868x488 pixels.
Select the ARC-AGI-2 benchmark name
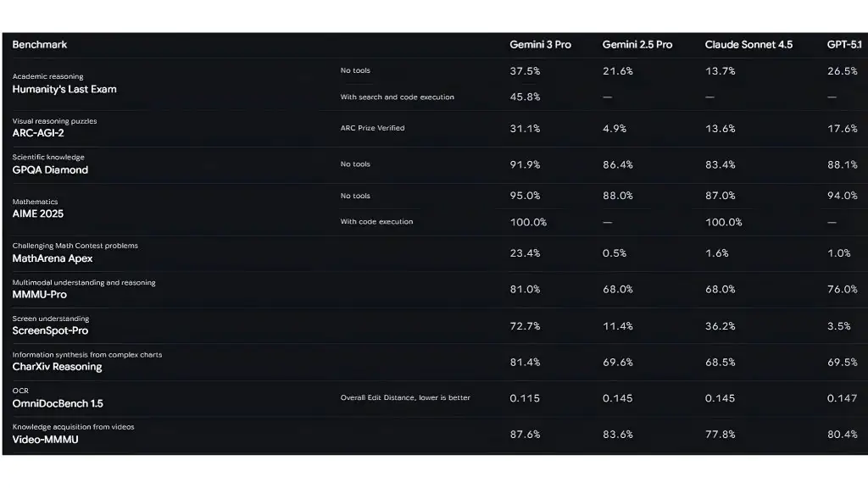(x=38, y=133)
